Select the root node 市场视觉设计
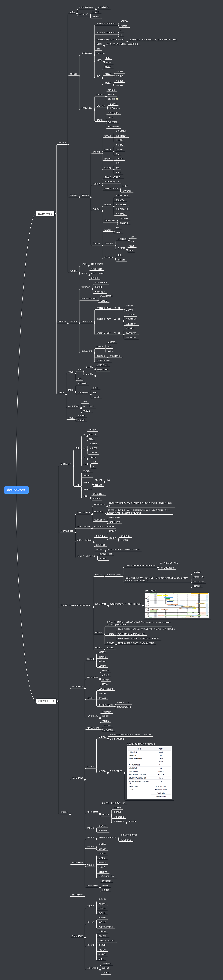Image resolution: width=223 pixels, height=980 pixels. click(16, 490)
